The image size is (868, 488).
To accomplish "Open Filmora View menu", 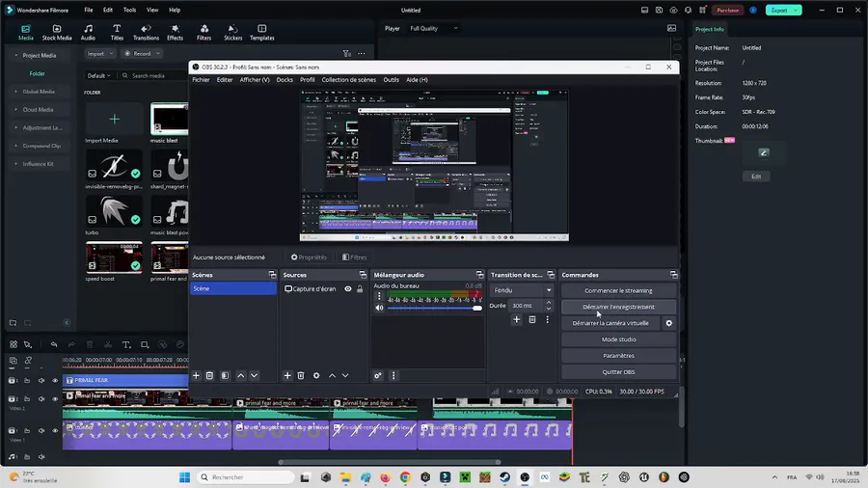I will (152, 10).
